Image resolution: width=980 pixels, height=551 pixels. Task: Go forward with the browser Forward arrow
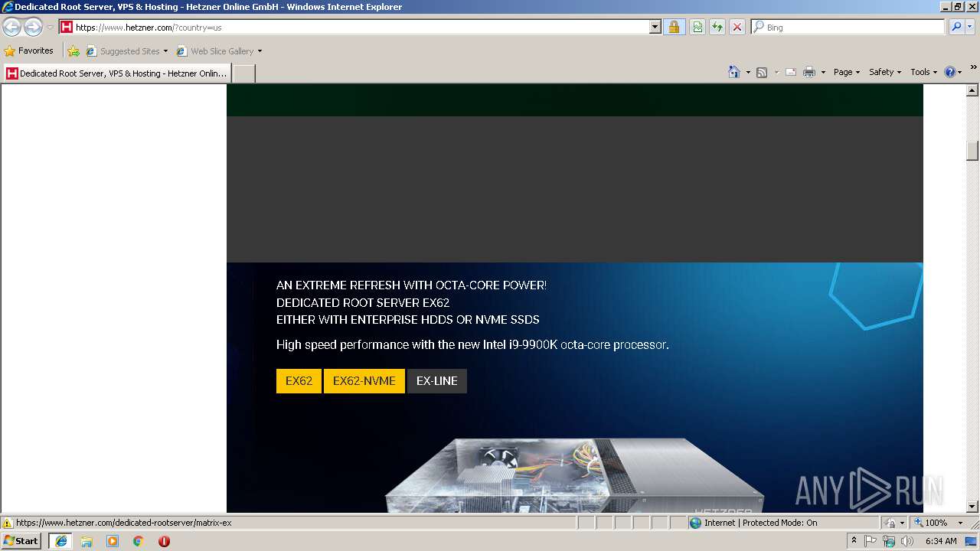click(33, 28)
